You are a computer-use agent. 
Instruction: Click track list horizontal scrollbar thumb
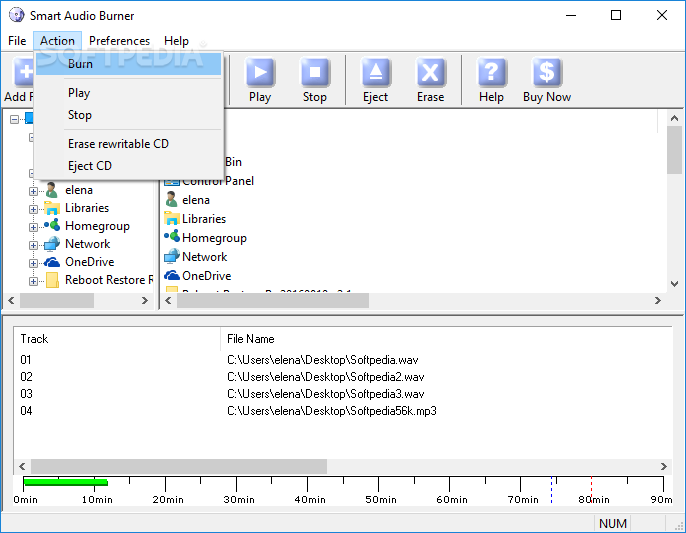point(178,466)
